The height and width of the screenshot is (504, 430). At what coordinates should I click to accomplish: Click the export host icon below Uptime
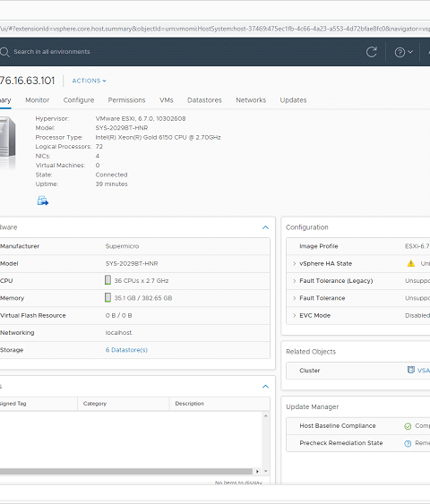click(42, 201)
